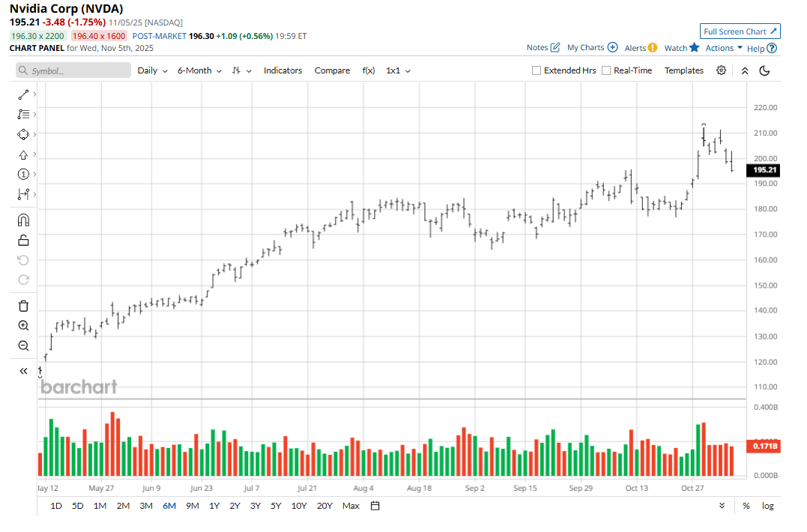Select the 5D time range

[x=77, y=506]
